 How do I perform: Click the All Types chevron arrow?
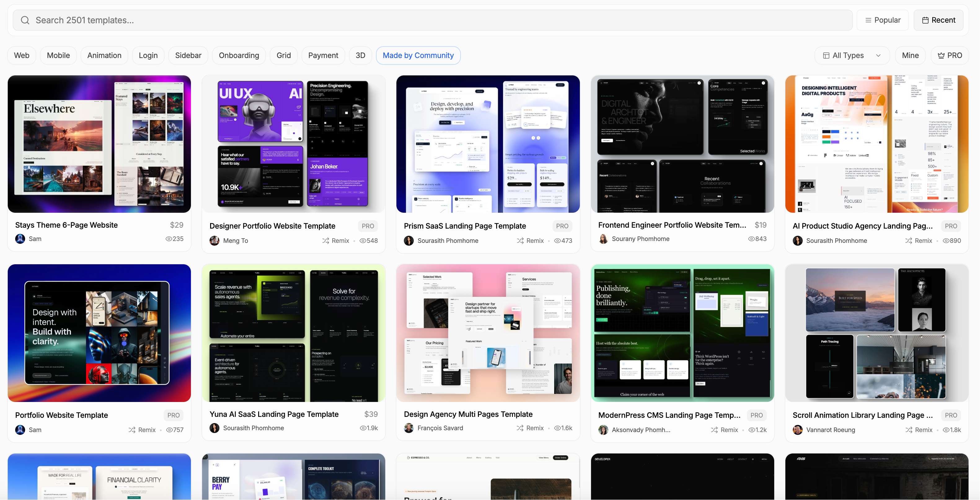[x=878, y=56]
